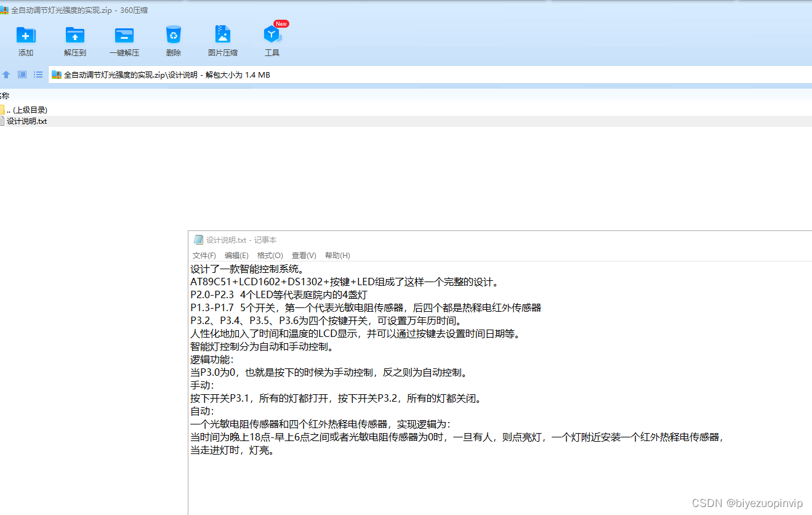Click the 解压到 (Extract to) toolbar icon
Image resolution: width=812 pixels, height=515 pixels.
coord(75,35)
